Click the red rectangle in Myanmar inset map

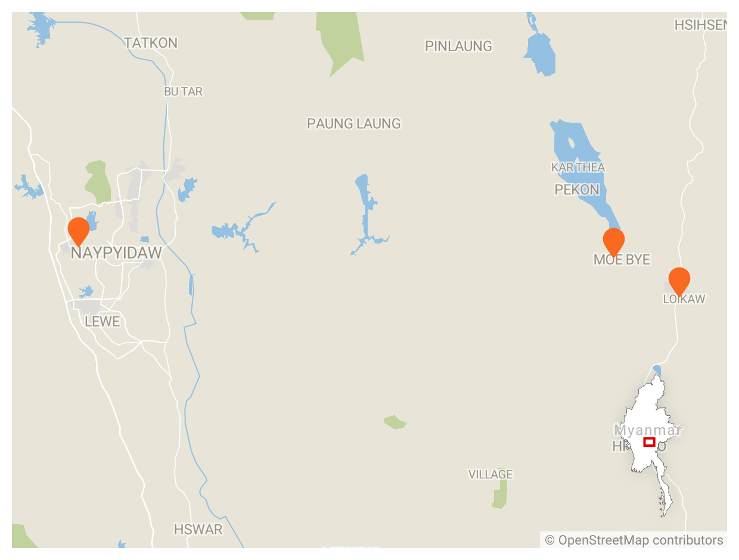tap(650, 442)
